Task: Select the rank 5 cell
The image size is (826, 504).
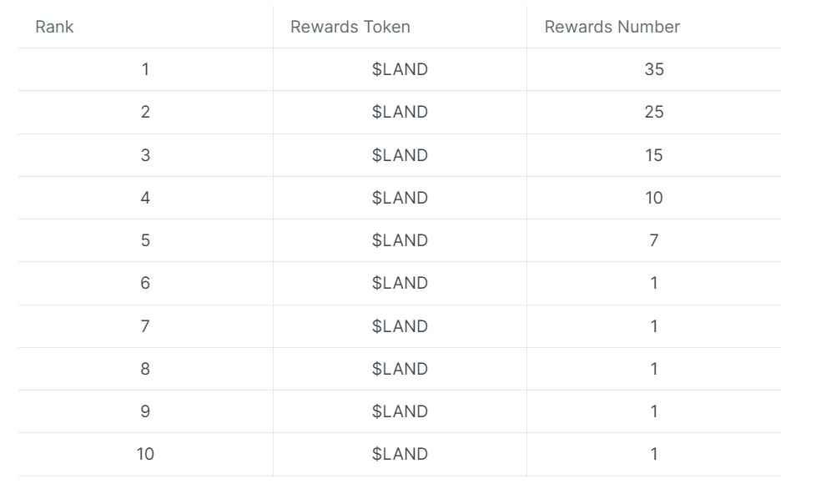Action: 145,240
